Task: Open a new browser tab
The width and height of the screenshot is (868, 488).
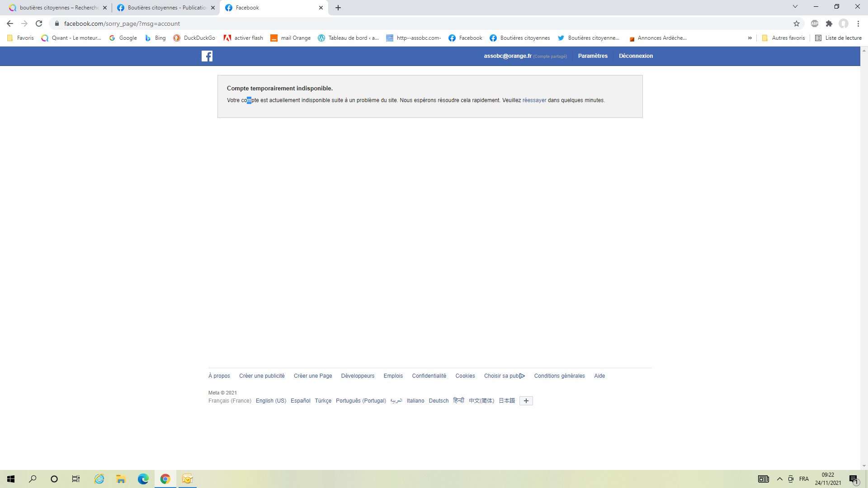Action: tap(338, 8)
